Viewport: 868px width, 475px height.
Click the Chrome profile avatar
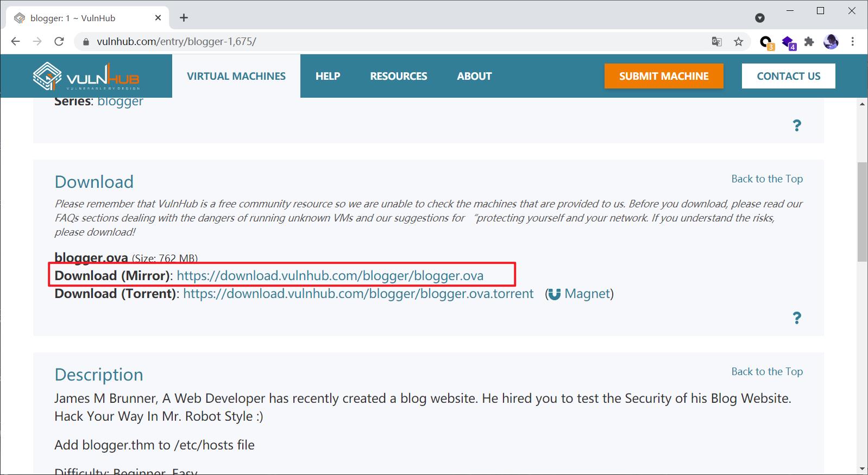tap(831, 42)
